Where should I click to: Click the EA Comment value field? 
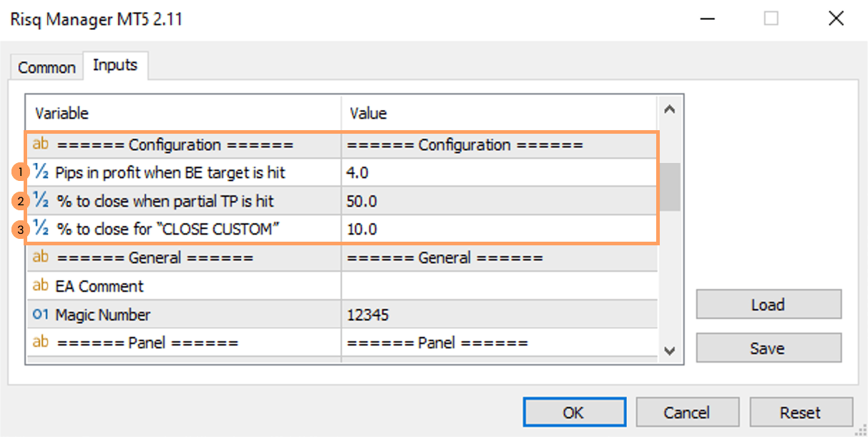coord(497,286)
